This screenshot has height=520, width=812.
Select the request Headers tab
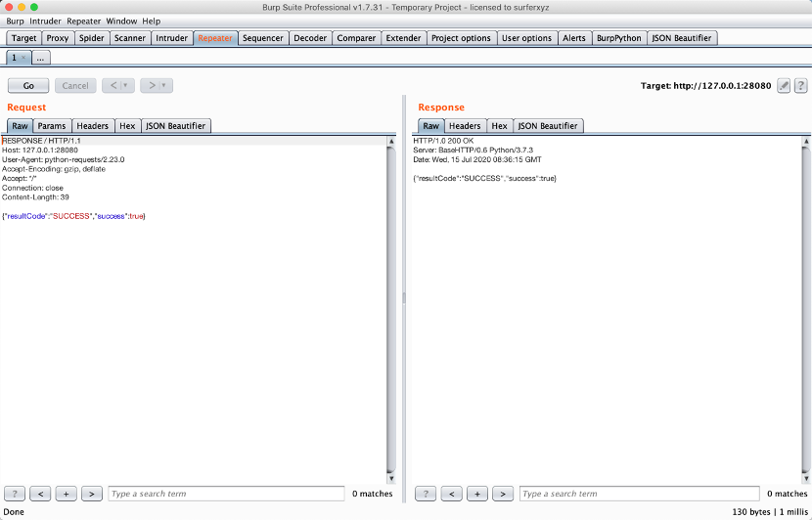93,126
